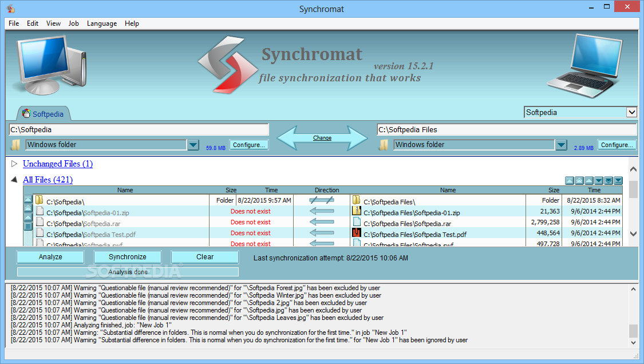Image resolution: width=644 pixels, height=364 pixels.
Task: Click the folder icon beside left Windows folder box
Action: 15,145
